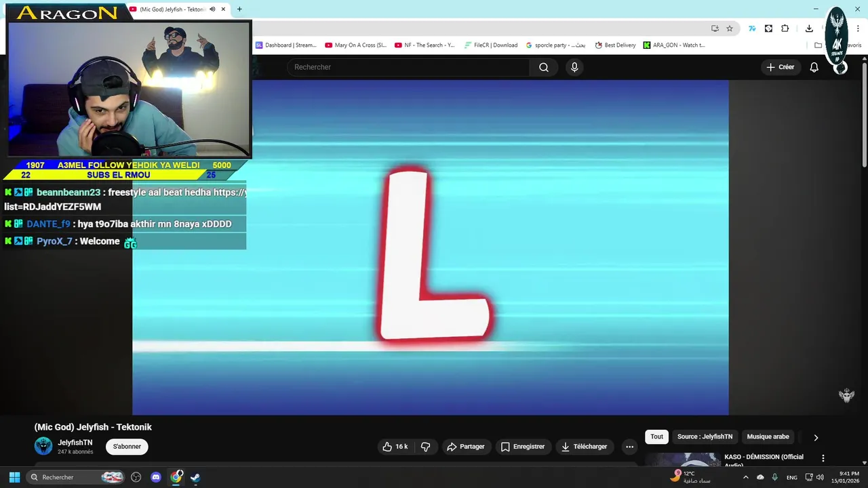Click the tray microphone icon
The height and width of the screenshot is (488, 868).
coord(774,477)
